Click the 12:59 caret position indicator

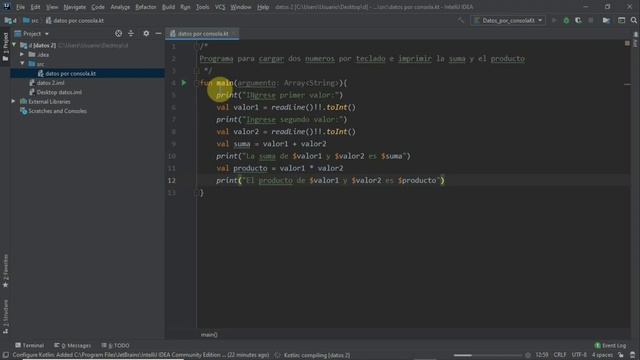pyautogui.click(x=542, y=355)
